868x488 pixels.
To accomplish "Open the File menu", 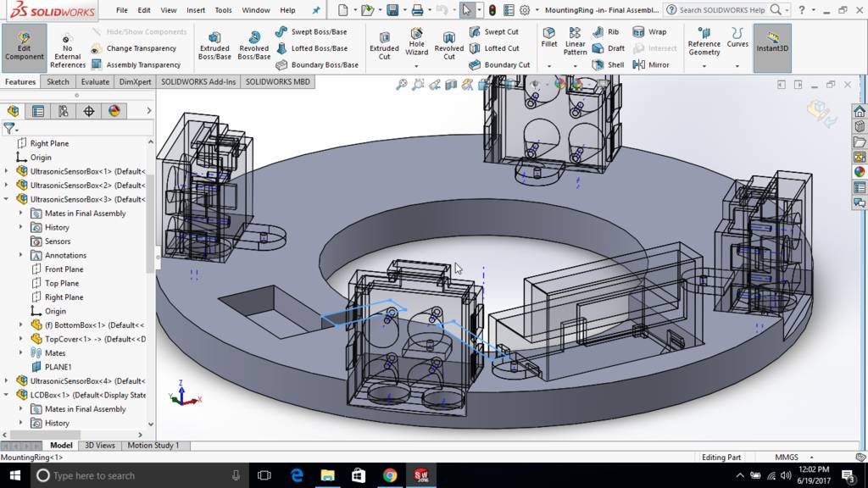I will [122, 10].
